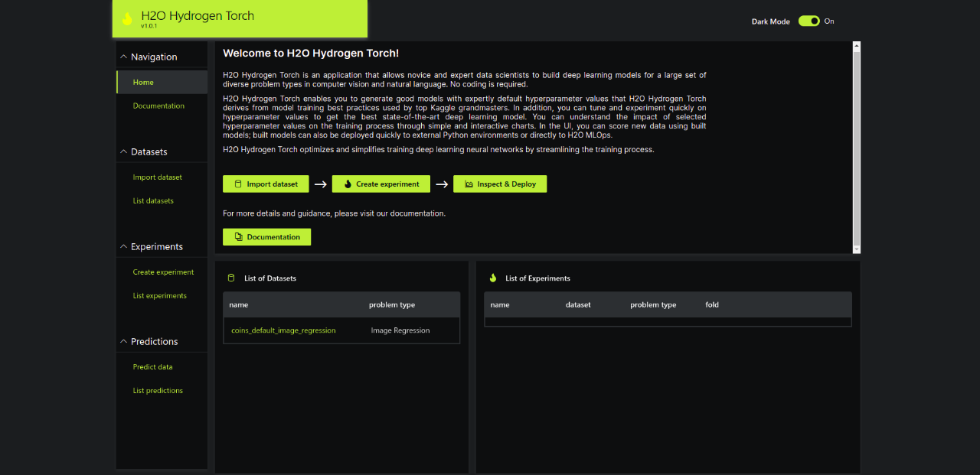Click the chart icon on Inspect & Deploy
The height and width of the screenshot is (475, 980).
pos(469,184)
